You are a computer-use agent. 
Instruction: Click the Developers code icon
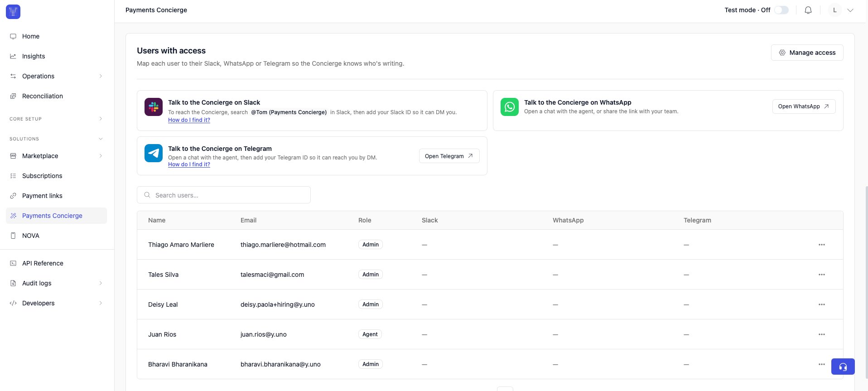click(13, 303)
